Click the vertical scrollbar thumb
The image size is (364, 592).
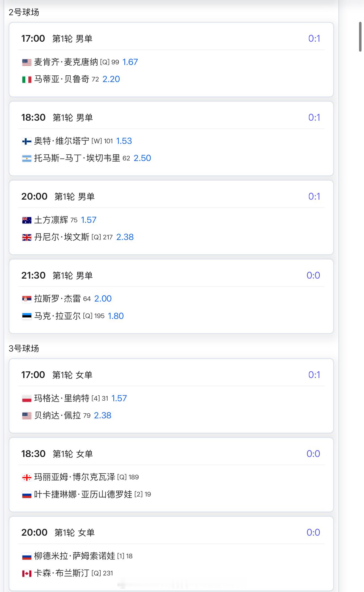click(360, 37)
